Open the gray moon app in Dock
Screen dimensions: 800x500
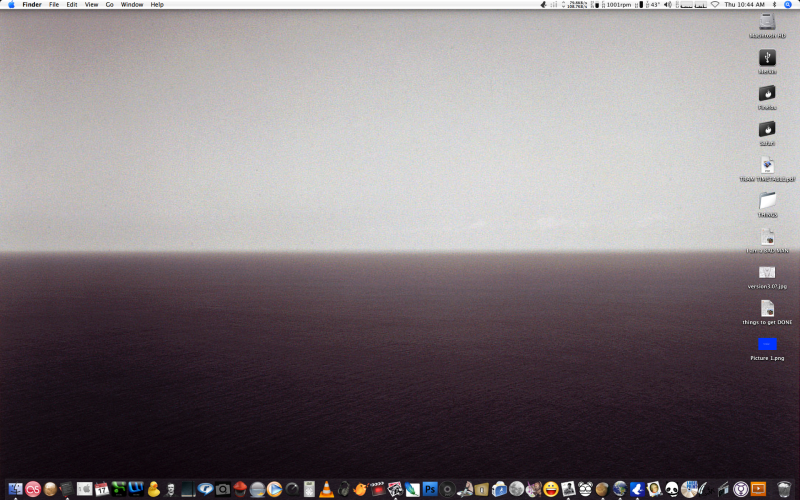point(516,489)
